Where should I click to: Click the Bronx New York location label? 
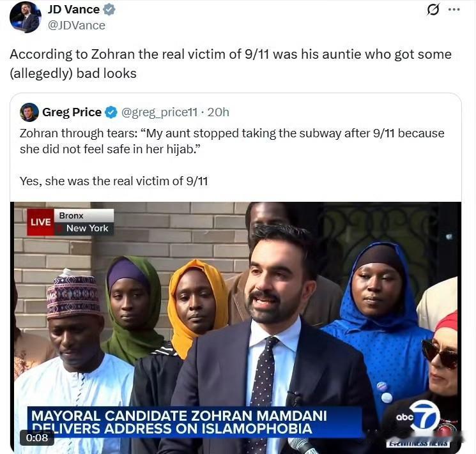point(84,222)
